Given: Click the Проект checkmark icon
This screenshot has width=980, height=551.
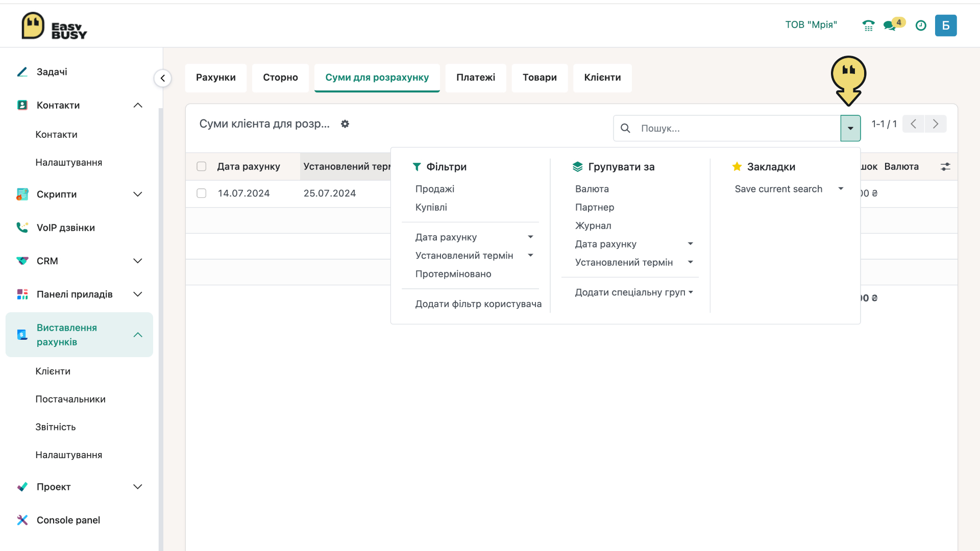Looking at the screenshot, I should [22, 487].
